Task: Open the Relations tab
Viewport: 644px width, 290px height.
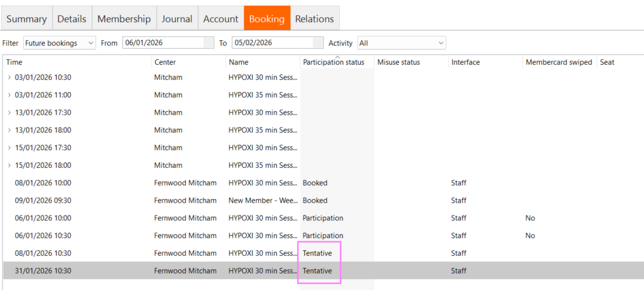Action: (314, 19)
